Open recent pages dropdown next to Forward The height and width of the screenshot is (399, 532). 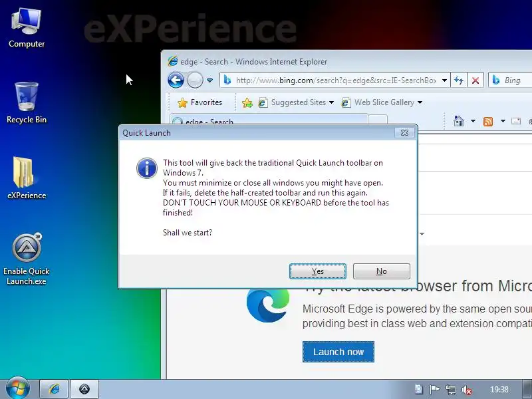209,80
